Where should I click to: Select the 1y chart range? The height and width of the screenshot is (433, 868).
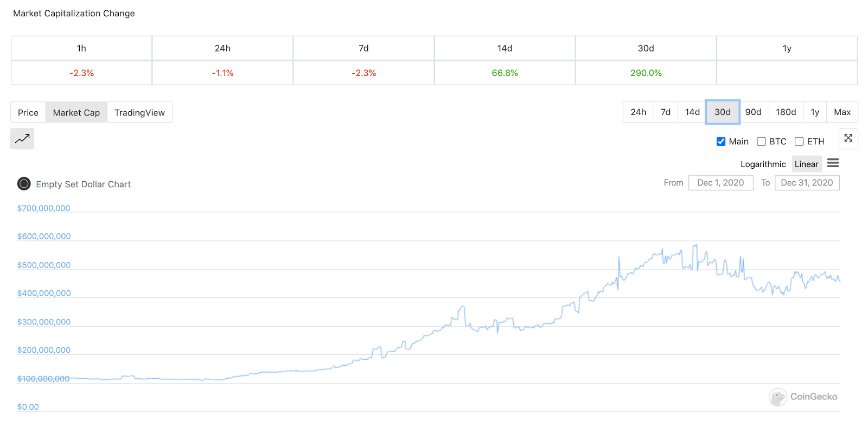[x=815, y=112]
